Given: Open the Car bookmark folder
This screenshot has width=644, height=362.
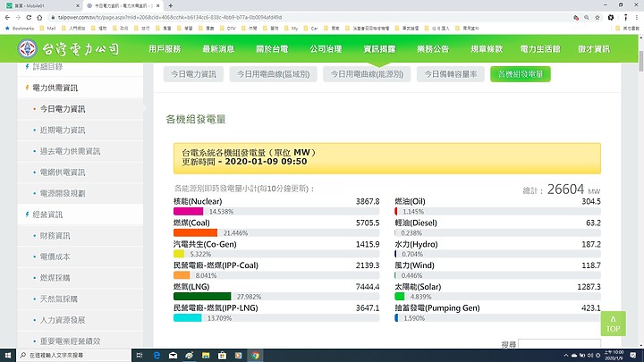Looking at the screenshot, I should pos(311,29).
